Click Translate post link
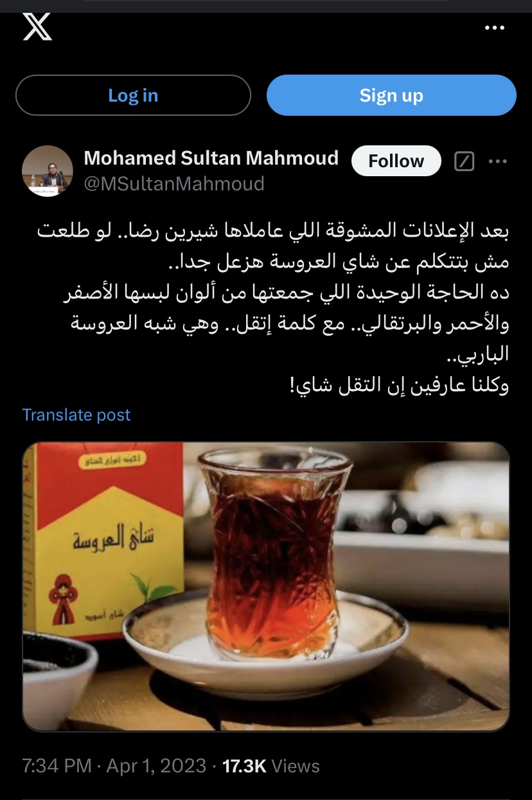This screenshot has width=532, height=800. pos(76,415)
